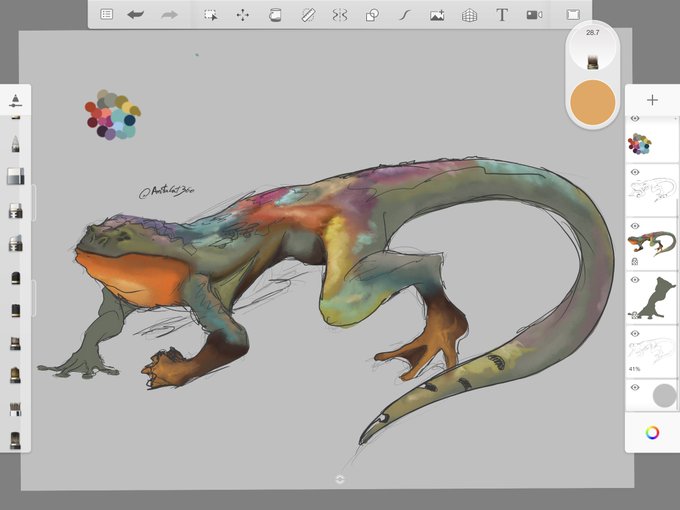
Task: Undo the last stroke
Action: coord(136,15)
